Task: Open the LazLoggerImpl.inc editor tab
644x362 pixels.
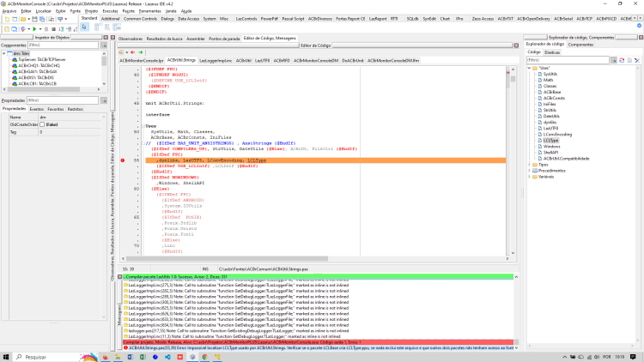Action: click(x=216, y=61)
